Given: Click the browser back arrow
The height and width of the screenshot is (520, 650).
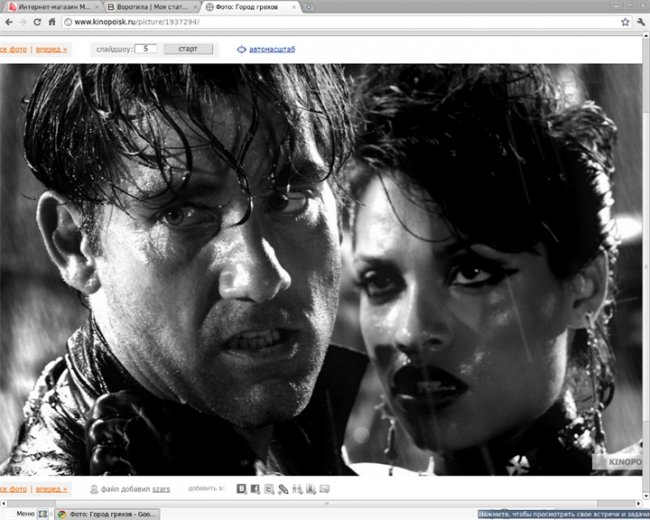Looking at the screenshot, I should pyautogui.click(x=8, y=21).
